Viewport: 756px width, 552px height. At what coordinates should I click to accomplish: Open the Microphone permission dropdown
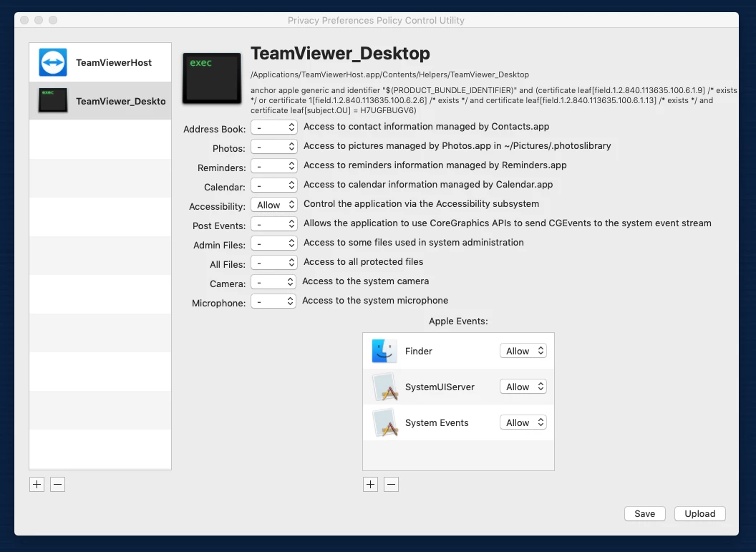click(x=273, y=301)
